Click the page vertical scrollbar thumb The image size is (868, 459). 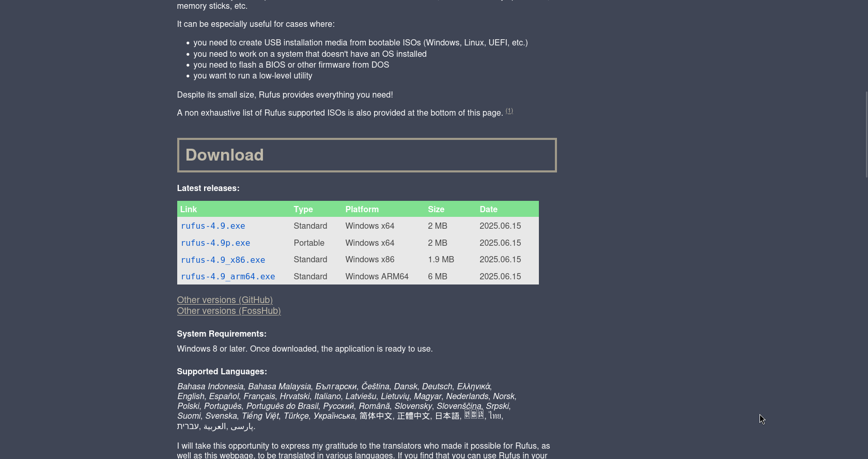pyautogui.click(x=866, y=134)
